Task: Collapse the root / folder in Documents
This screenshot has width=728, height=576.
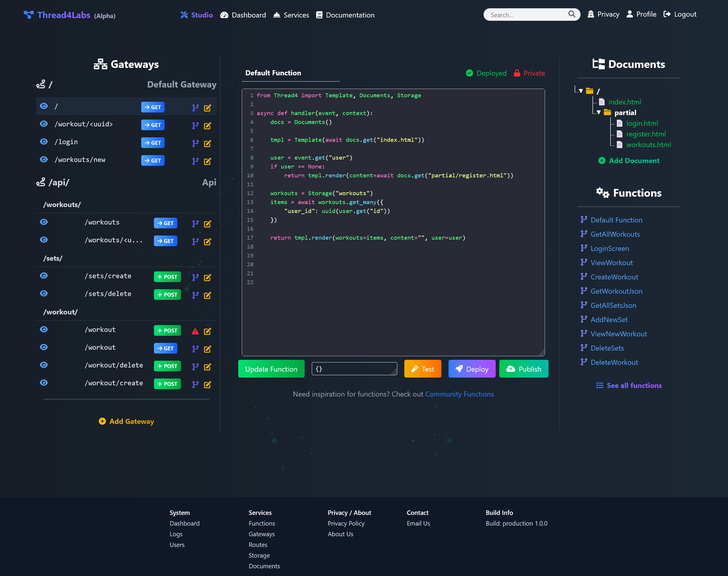Action: click(x=581, y=91)
